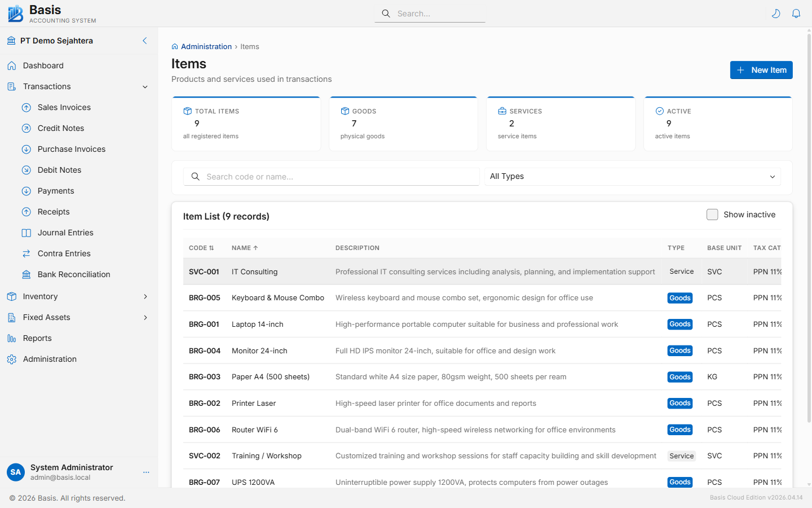
Task: Collapse the sidebar with the chevron
Action: 145,41
